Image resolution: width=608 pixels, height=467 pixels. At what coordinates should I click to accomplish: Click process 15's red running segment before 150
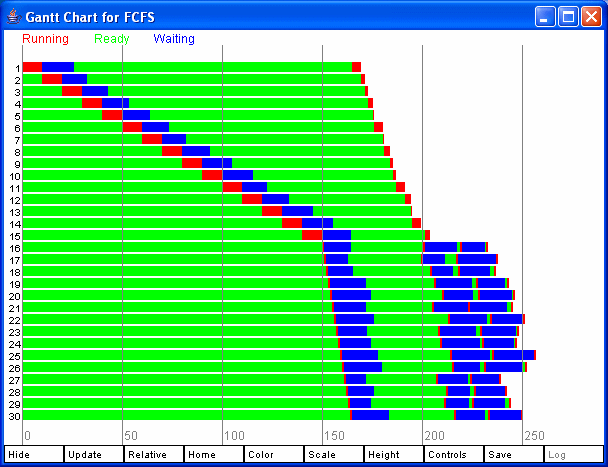coord(312,235)
